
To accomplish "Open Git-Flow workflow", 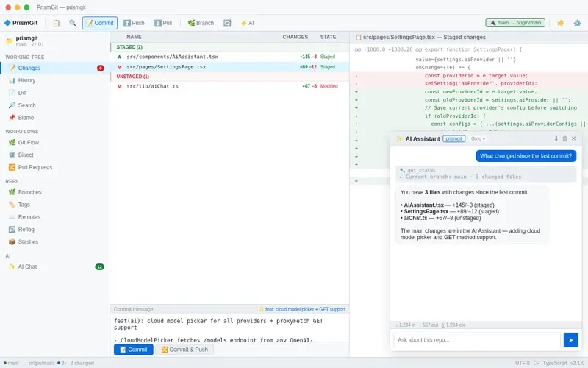I will click(x=54, y=142).
